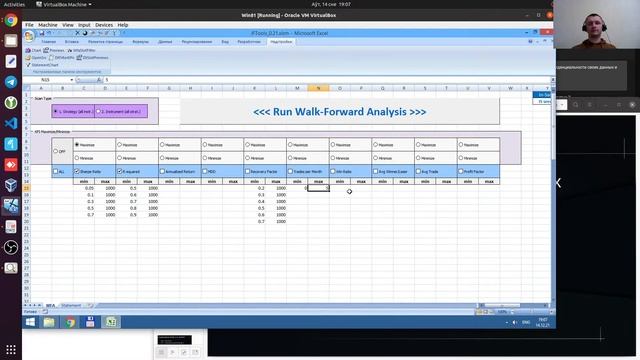The width and height of the screenshot is (640, 360).
Task: Open the Windows Start button
Action: pos(30,322)
